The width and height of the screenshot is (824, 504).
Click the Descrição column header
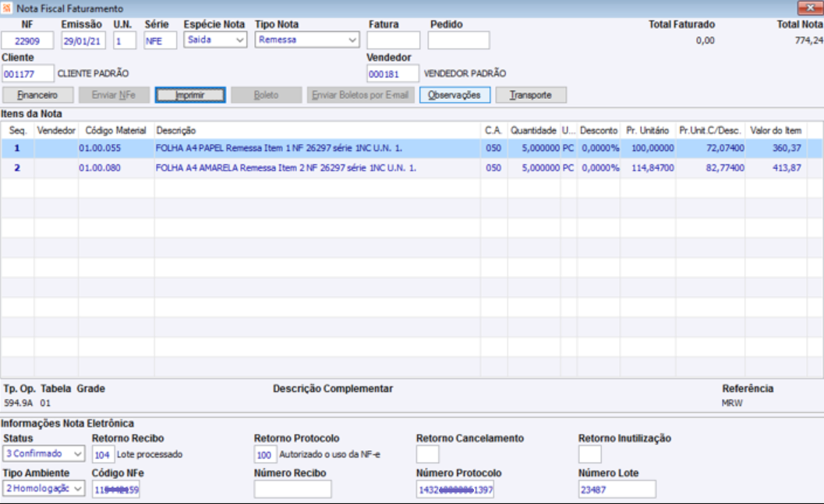(x=317, y=131)
